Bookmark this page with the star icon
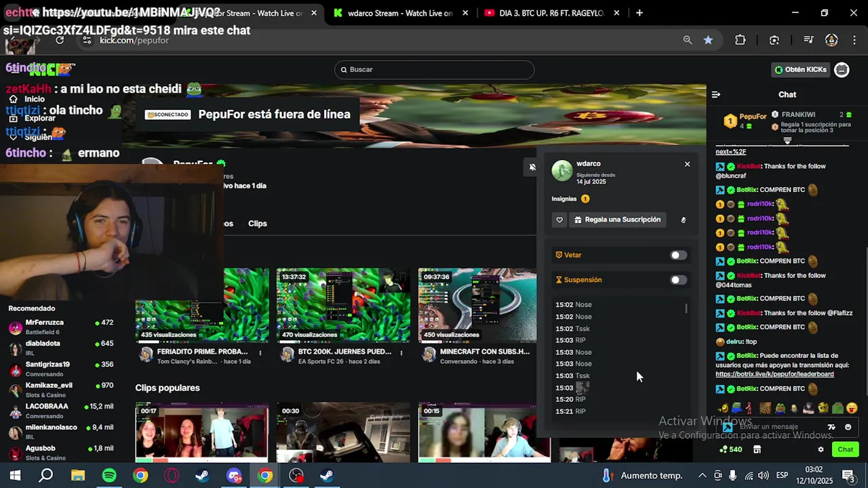Viewport: 868px width, 488px height. click(708, 40)
